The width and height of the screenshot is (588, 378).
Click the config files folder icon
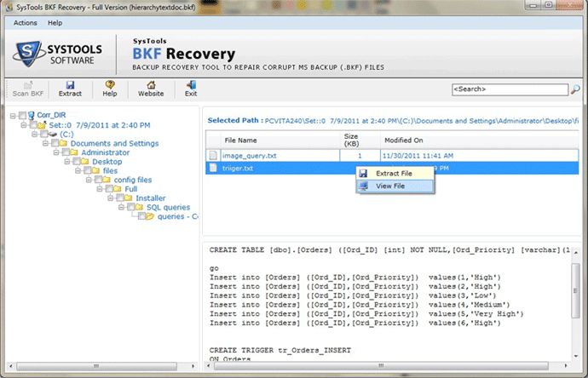[107, 180]
